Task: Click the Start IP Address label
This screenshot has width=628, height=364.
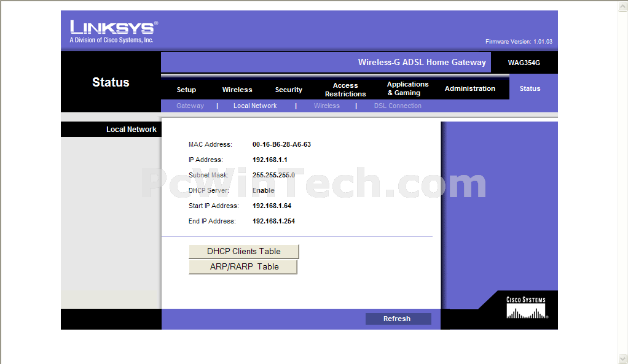Action: click(x=213, y=206)
